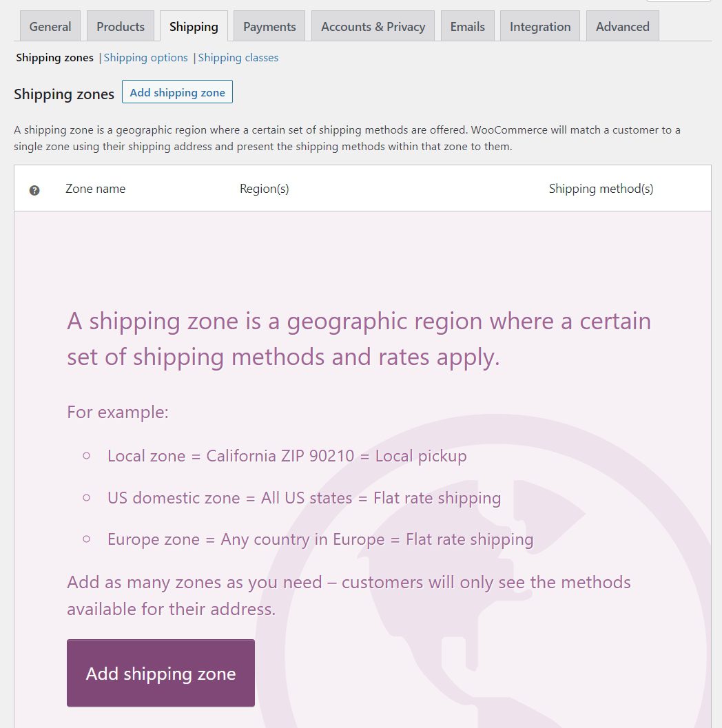Switch to the Products tab

click(121, 25)
